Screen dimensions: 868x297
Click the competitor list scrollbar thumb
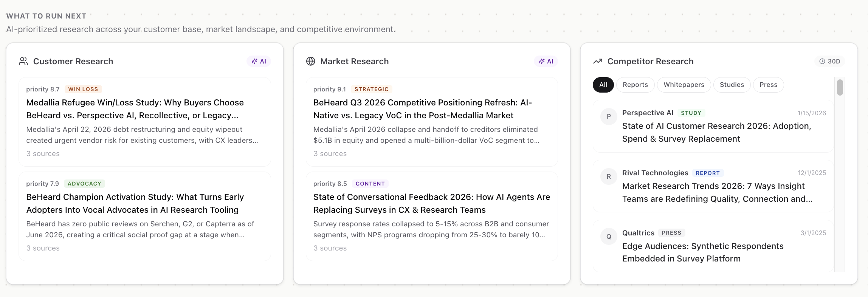(840, 87)
